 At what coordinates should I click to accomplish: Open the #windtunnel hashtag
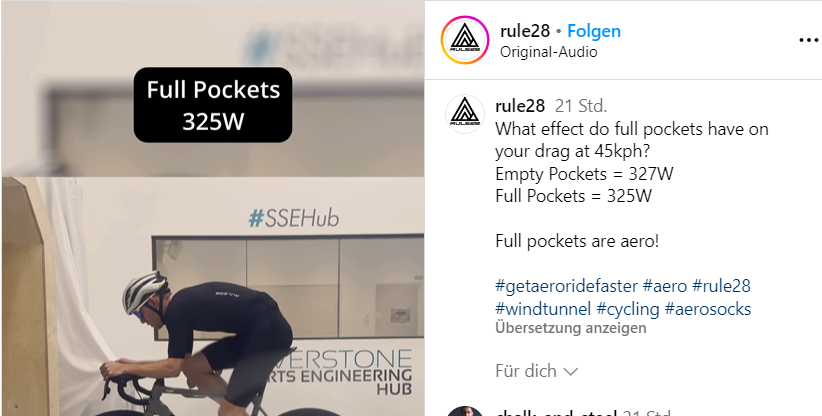[543, 309]
